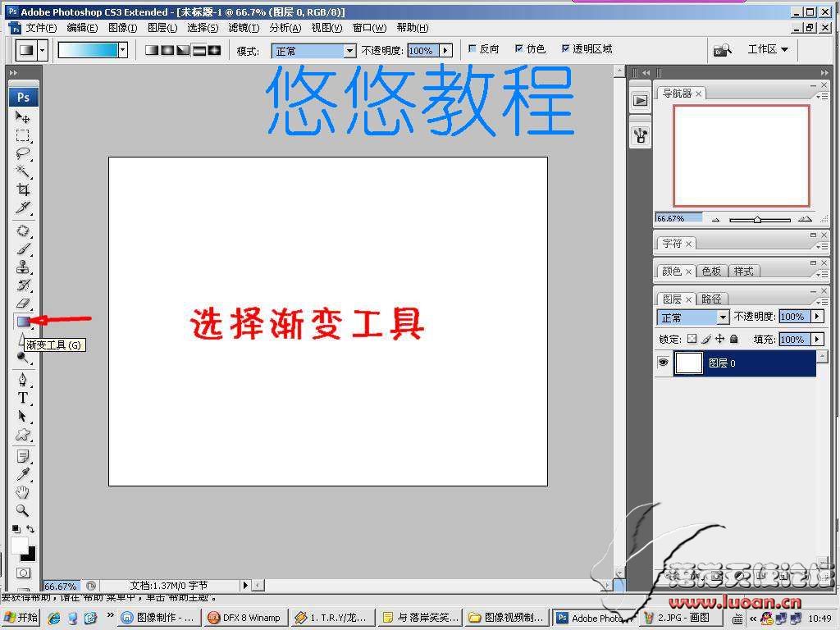
Task: Open the layer opacity slider arrow
Action: pyautogui.click(x=817, y=317)
